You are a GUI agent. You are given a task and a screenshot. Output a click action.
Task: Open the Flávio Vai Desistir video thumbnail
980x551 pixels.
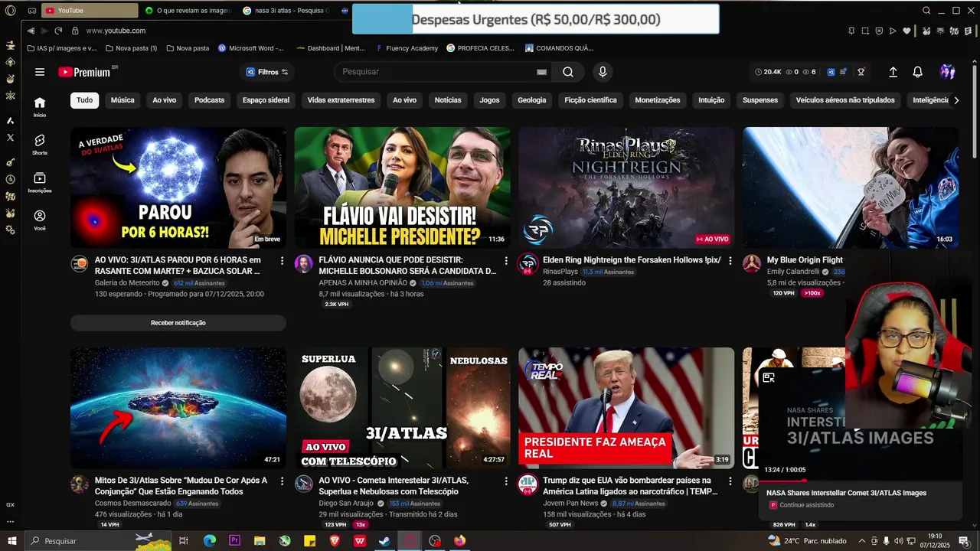coord(402,187)
